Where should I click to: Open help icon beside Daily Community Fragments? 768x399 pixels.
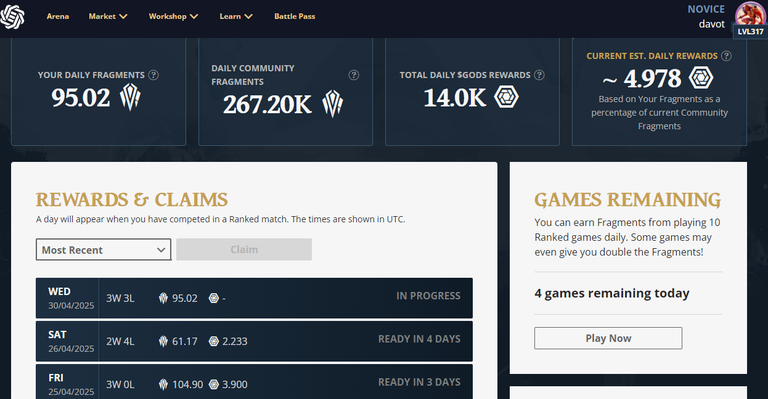click(354, 75)
